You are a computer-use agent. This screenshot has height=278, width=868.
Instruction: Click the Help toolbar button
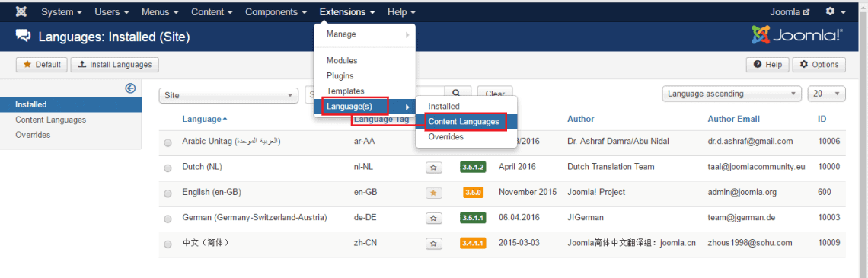(767, 65)
